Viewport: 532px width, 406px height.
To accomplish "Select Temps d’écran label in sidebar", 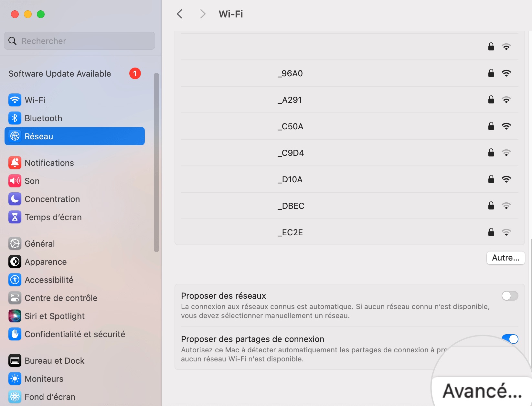I will coord(53,217).
